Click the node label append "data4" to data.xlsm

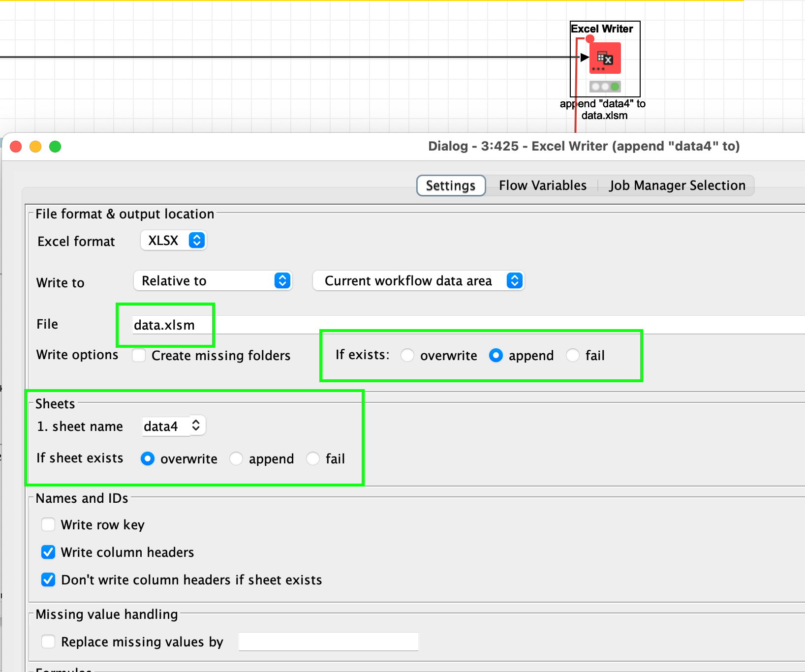point(603,109)
